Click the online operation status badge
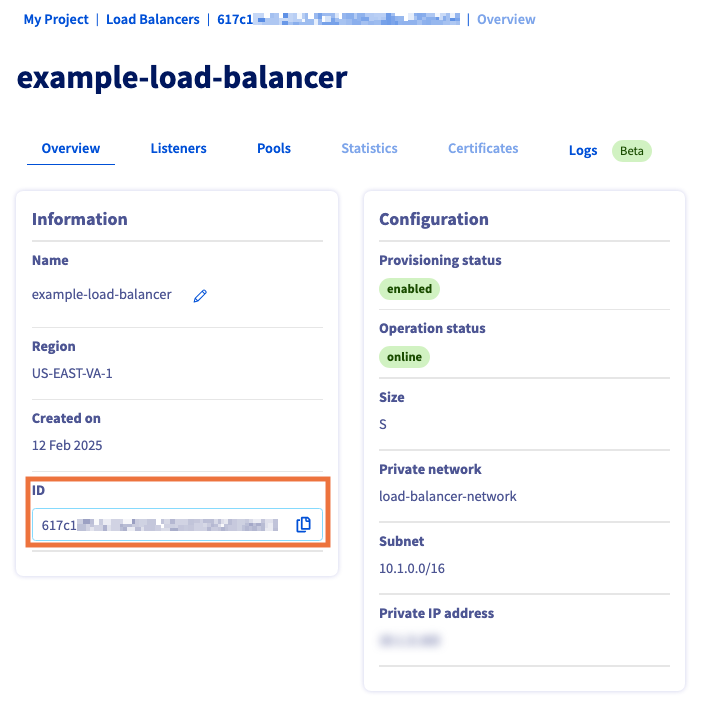The width and height of the screenshot is (709, 704). (404, 357)
